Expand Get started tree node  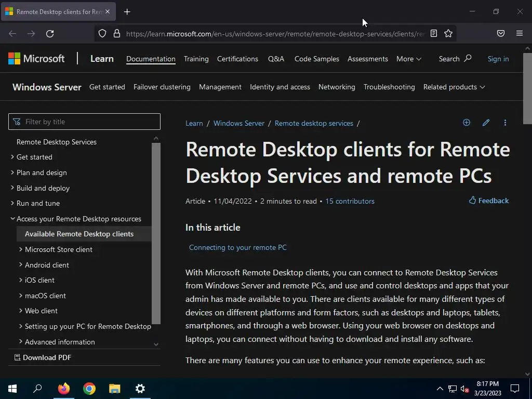point(12,157)
